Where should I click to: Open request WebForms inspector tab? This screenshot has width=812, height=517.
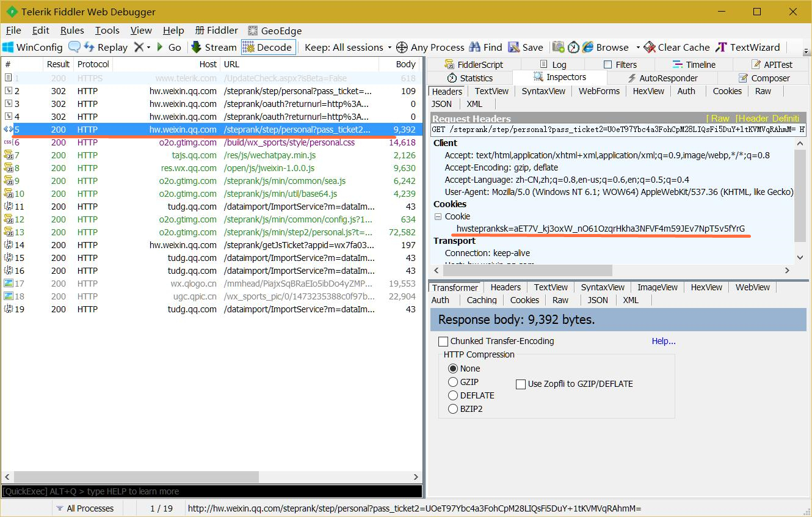599,91
